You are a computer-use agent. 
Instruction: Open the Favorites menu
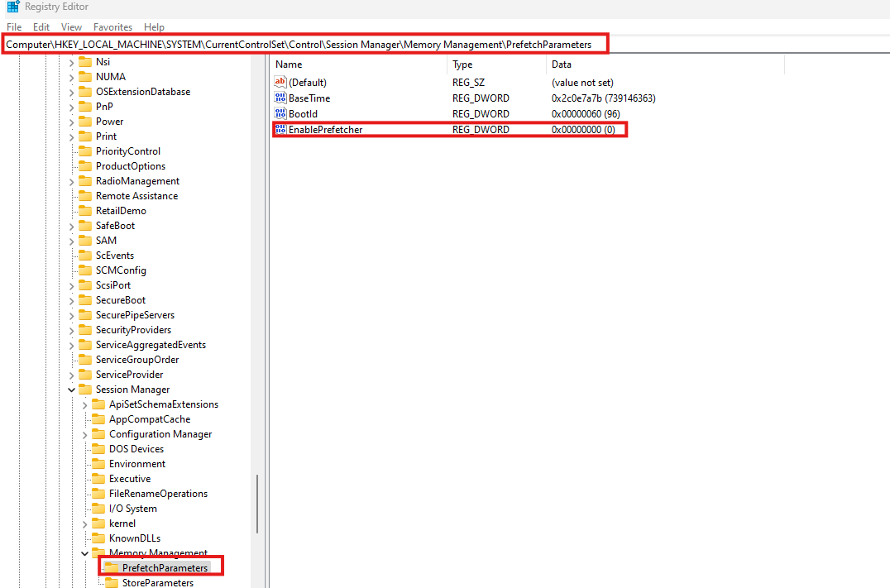(112, 26)
